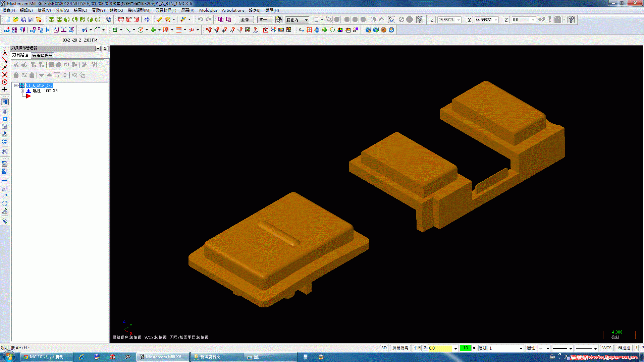Viewport: 644px width, 362px height.
Task: Click the lock operations padlock icon
Action: 16,75
